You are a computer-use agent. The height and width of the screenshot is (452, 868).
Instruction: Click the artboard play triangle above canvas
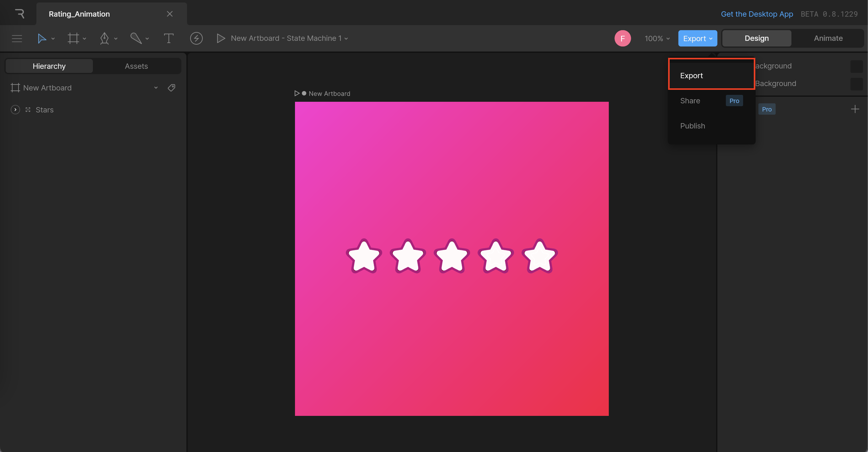pos(297,93)
